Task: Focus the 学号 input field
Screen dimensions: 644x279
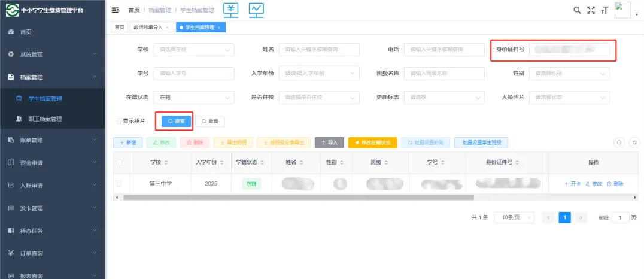Action: 194,74
